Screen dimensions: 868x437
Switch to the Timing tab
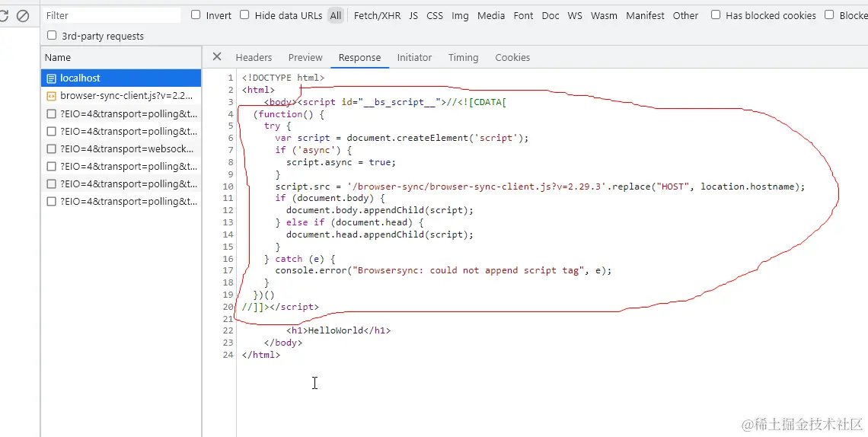(464, 58)
